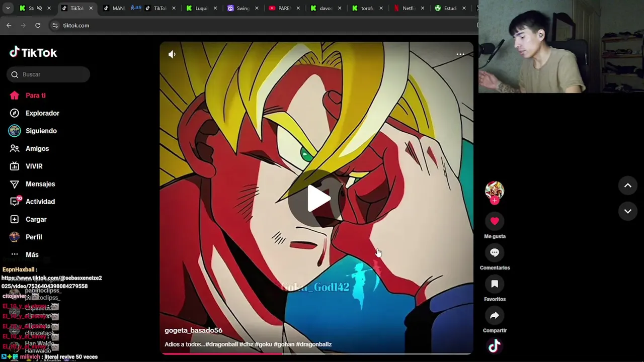Screen dimensions: 644x362
Task: Seek using the red video progress bar
Action: (316, 353)
